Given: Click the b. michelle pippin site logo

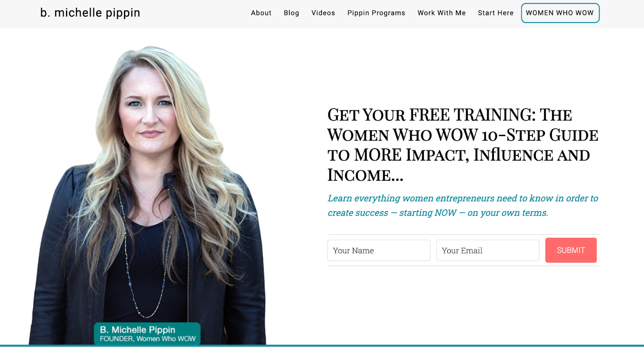Looking at the screenshot, I should click(90, 13).
